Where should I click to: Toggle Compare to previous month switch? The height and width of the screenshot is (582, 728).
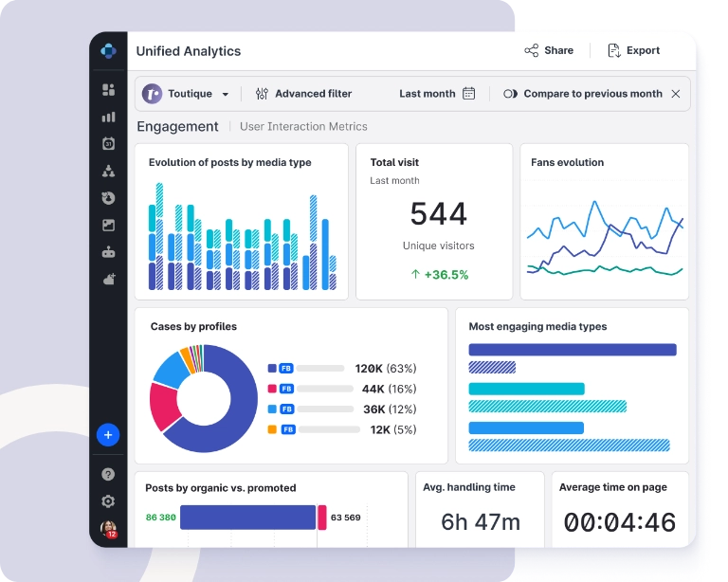[510, 94]
